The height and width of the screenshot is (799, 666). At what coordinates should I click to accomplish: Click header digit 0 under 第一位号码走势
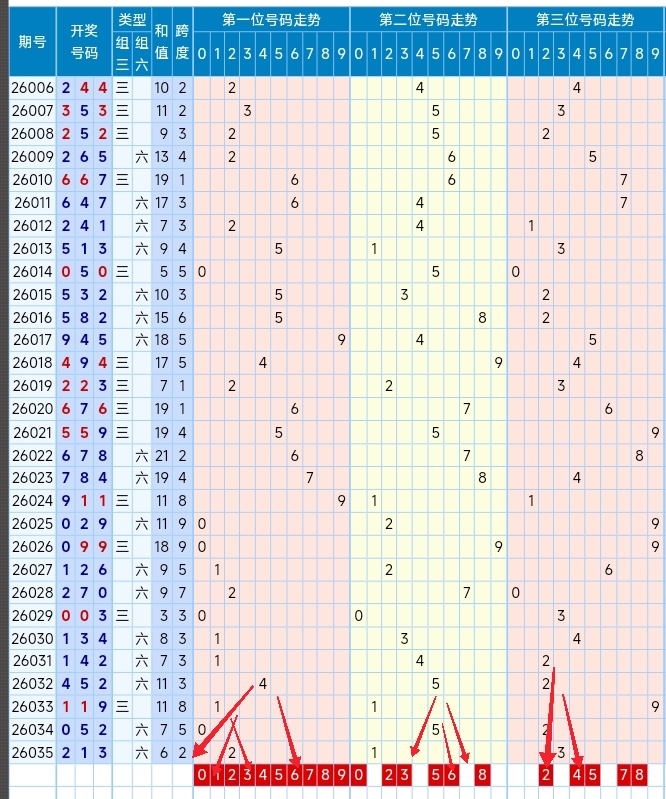(x=202, y=54)
